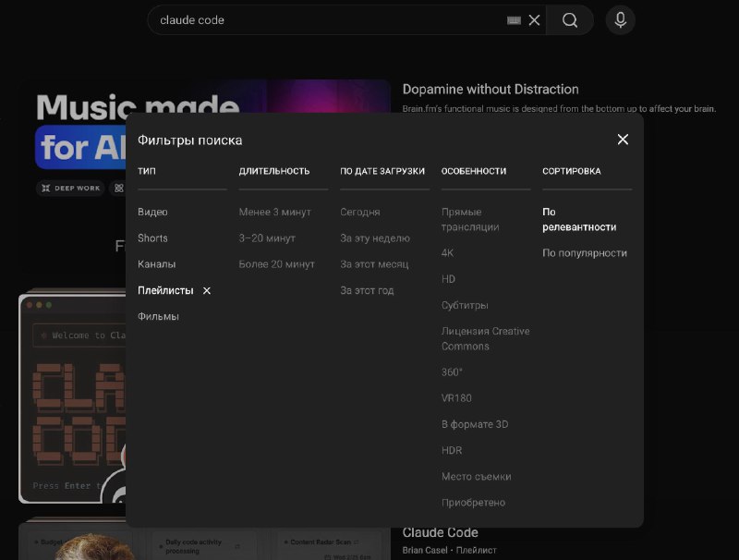Select the Видео type filter
Image resolution: width=739 pixels, height=560 pixels.
152,213
